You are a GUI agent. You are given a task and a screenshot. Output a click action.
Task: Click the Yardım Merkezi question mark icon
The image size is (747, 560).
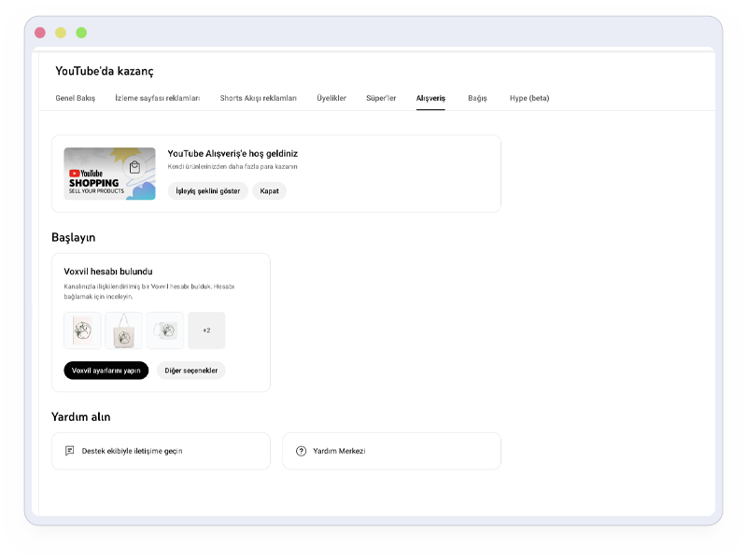point(301,451)
